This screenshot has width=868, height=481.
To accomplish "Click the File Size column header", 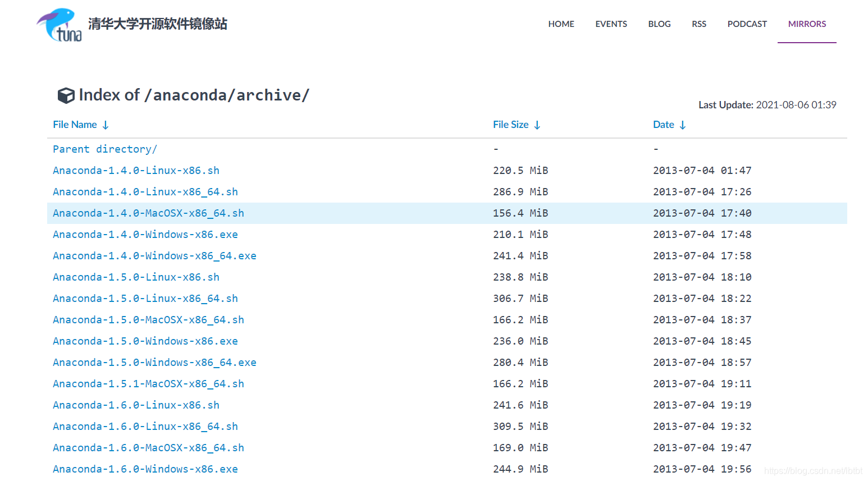I will point(510,125).
